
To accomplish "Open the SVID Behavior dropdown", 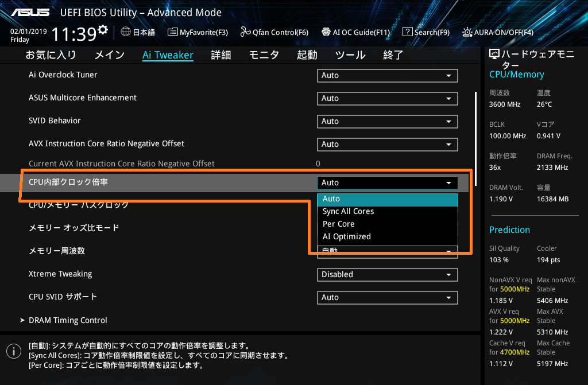I will point(388,122).
